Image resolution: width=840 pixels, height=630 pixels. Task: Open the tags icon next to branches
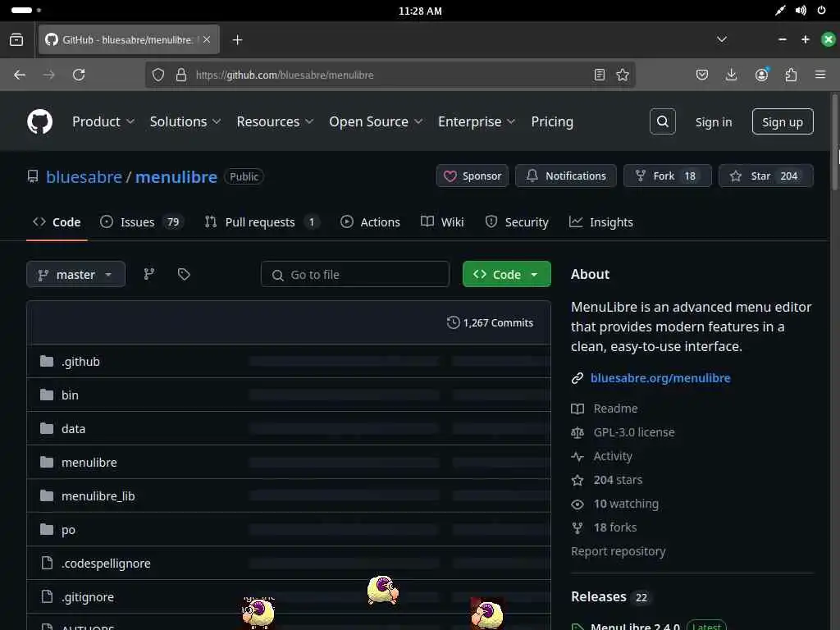(x=184, y=274)
